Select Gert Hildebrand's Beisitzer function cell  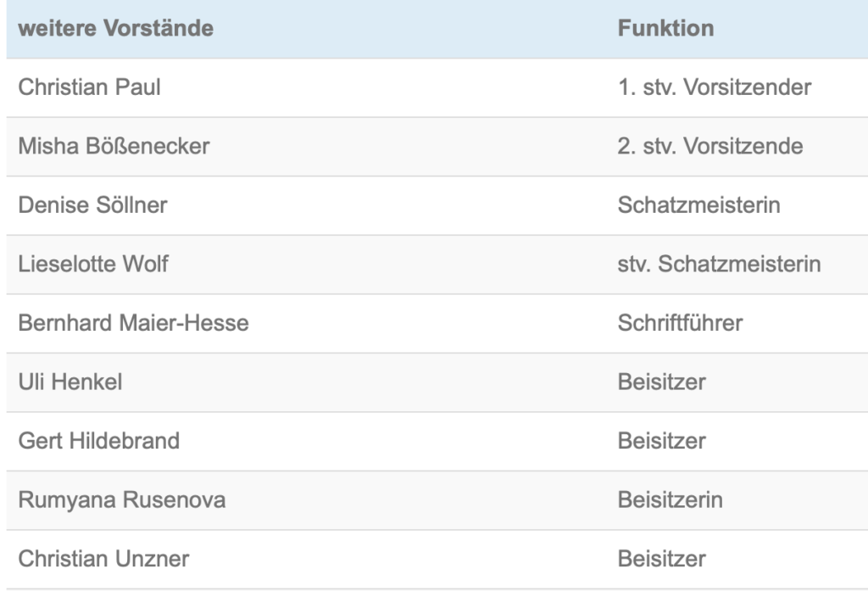tap(661, 441)
